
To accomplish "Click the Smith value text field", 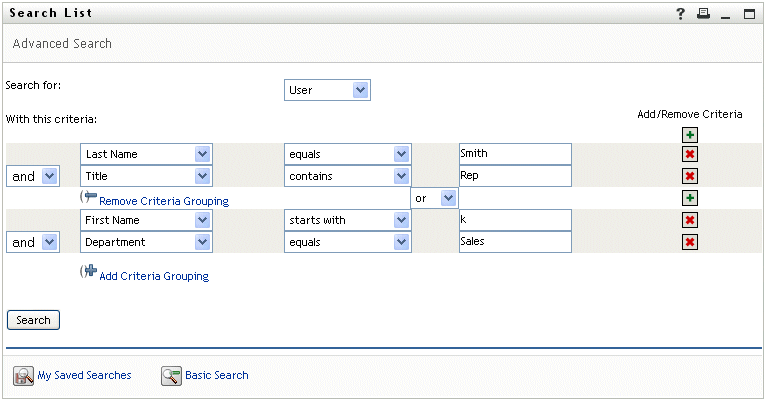I will pyautogui.click(x=515, y=154).
